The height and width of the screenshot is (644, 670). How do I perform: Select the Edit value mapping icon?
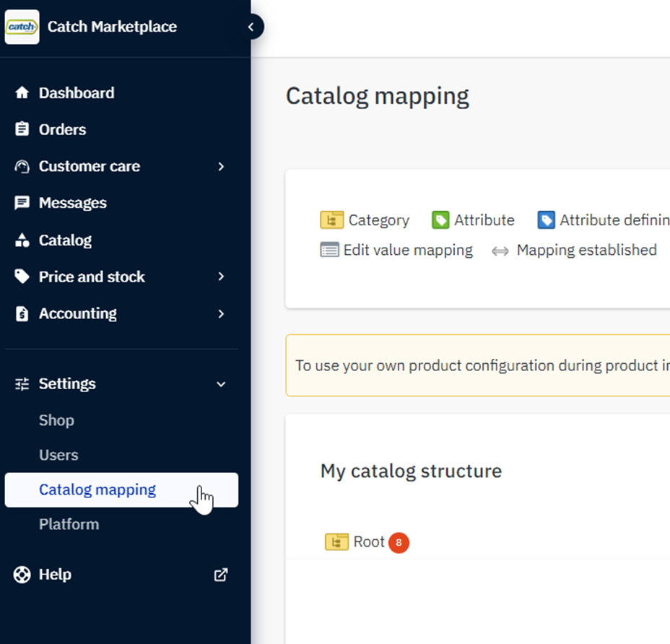(x=330, y=250)
